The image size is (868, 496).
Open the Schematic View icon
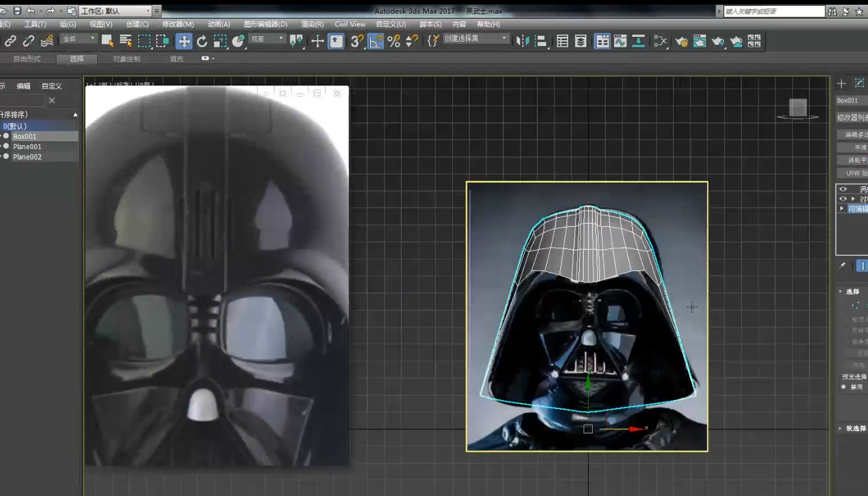point(638,41)
